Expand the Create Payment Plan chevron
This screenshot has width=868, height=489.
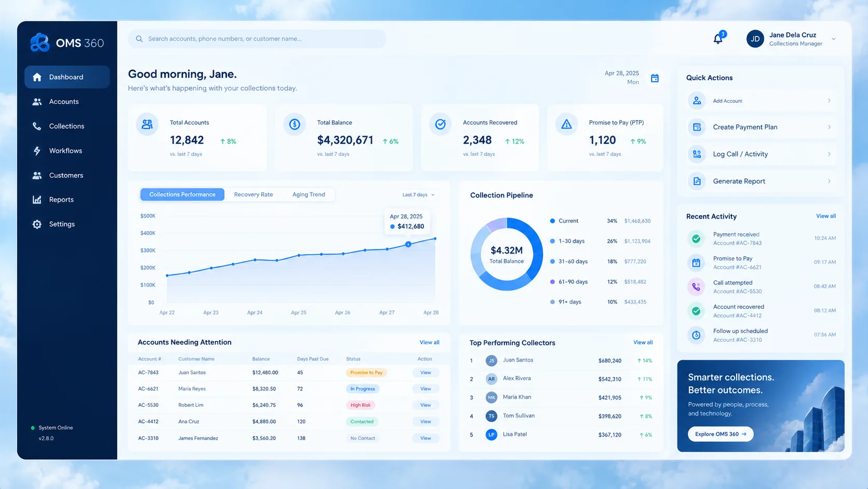pos(829,127)
